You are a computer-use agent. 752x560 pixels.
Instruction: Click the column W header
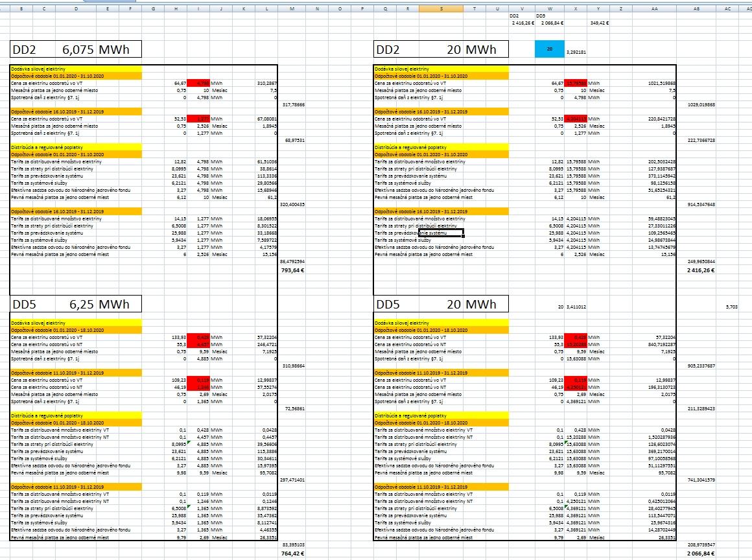550,8
